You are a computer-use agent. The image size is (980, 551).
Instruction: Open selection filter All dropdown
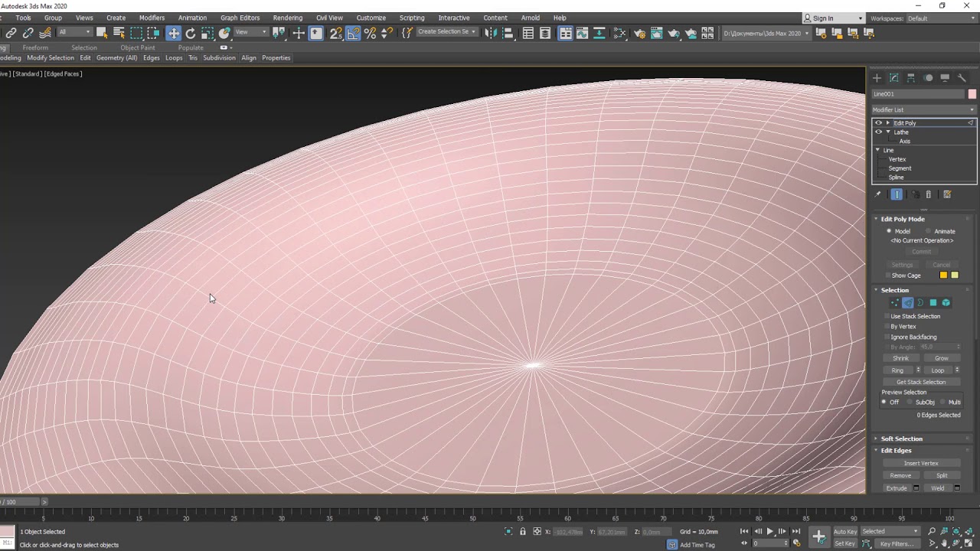point(74,32)
